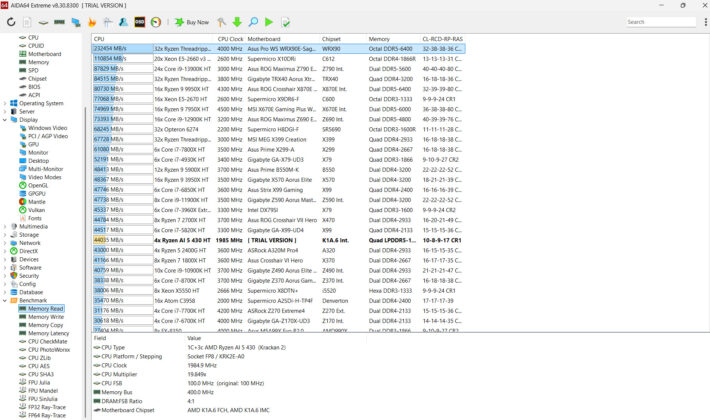This screenshot has height=420, width=710.
Task: Click the Buy Now button
Action: click(x=192, y=22)
